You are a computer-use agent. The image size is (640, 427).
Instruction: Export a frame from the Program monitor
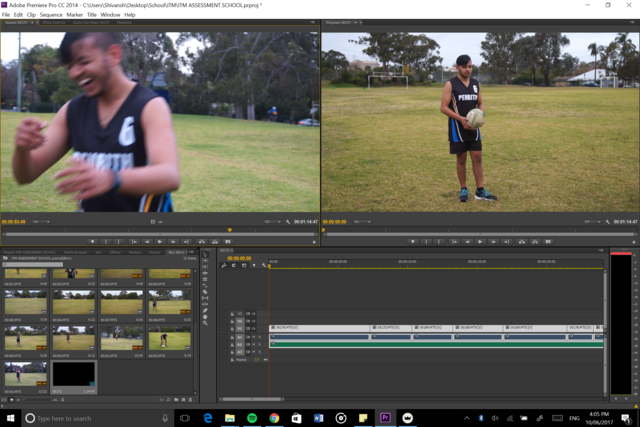point(548,242)
